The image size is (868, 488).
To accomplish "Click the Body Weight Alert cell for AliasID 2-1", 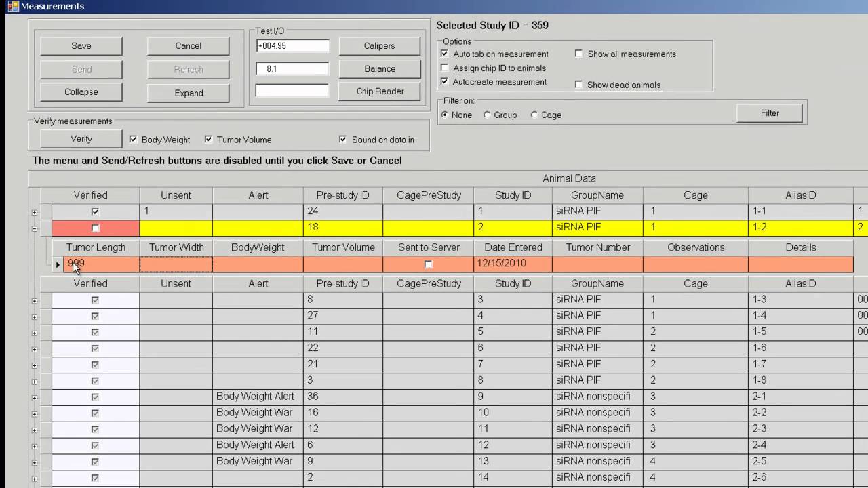I will (258, 396).
